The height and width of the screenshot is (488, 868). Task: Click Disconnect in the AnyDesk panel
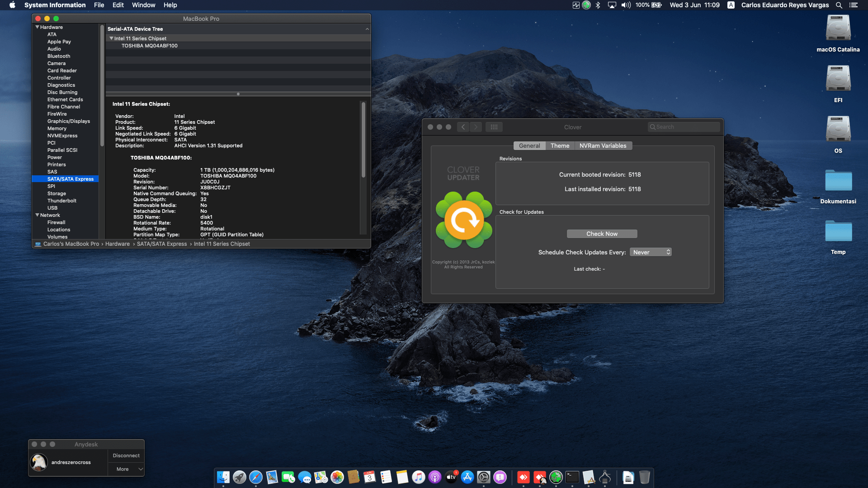(x=126, y=455)
